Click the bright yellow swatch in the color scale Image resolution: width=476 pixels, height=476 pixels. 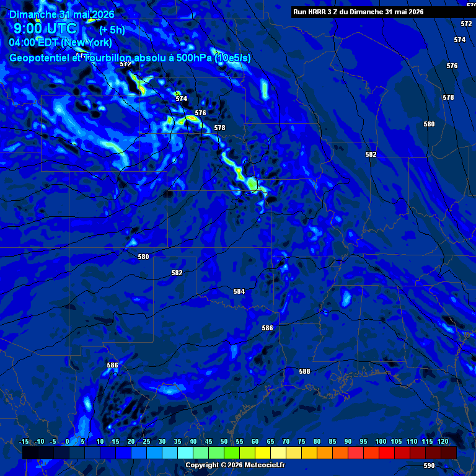[263, 452]
